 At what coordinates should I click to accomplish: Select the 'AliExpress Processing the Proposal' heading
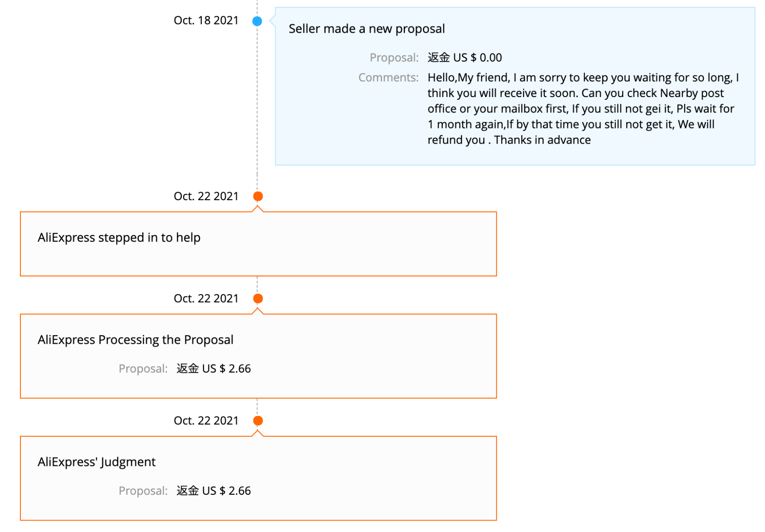point(135,340)
